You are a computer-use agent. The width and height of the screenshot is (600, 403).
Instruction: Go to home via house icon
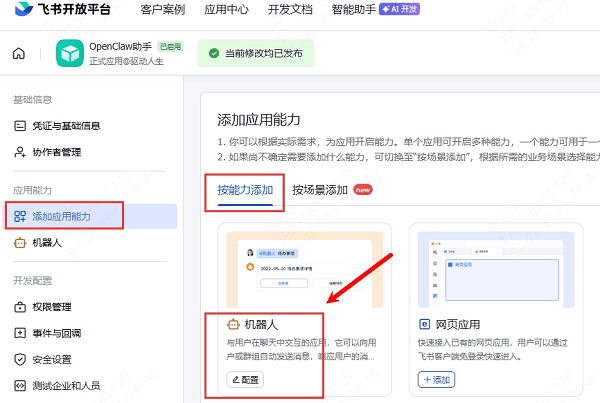(x=18, y=53)
